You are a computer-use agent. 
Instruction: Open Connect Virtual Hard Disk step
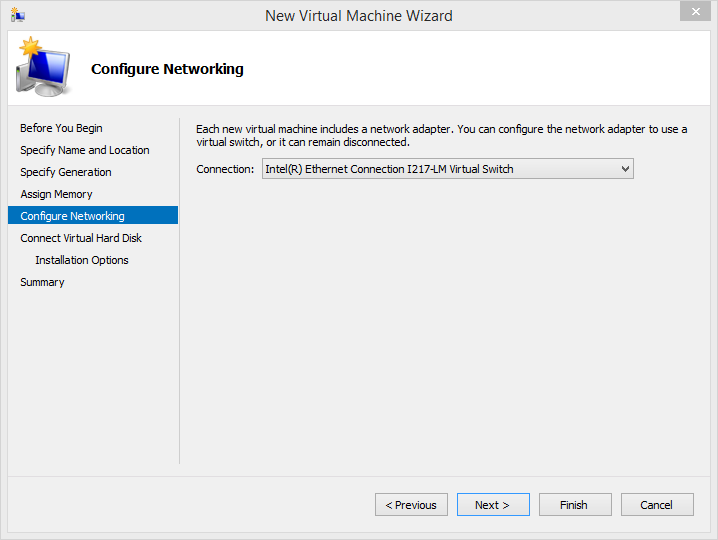[x=81, y=238]
